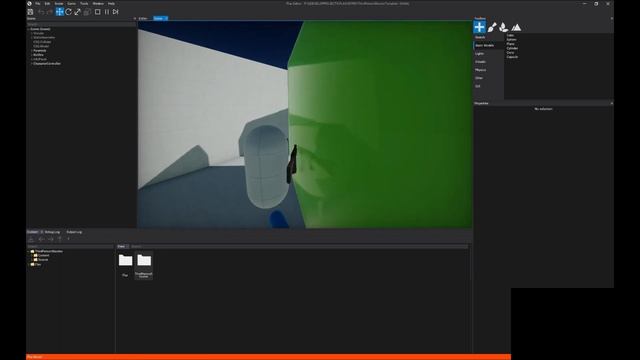
Task: Select the Spawn mode plus icon in Toolbox
Action: pos(480,27)
